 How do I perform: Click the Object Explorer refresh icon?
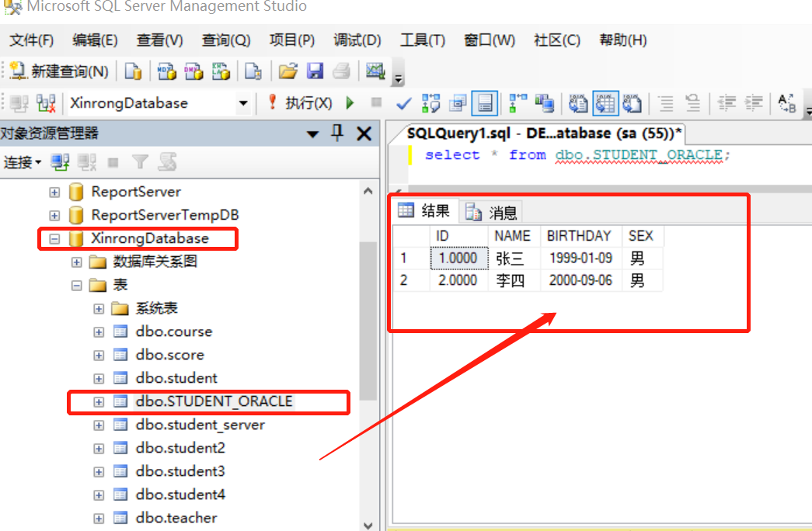pos(167,162)
